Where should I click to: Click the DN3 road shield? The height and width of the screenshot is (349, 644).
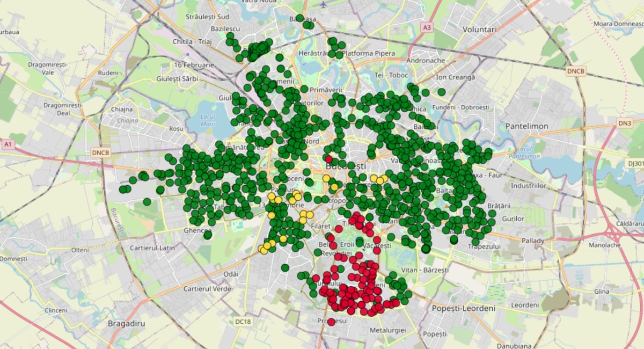[625, 123]
